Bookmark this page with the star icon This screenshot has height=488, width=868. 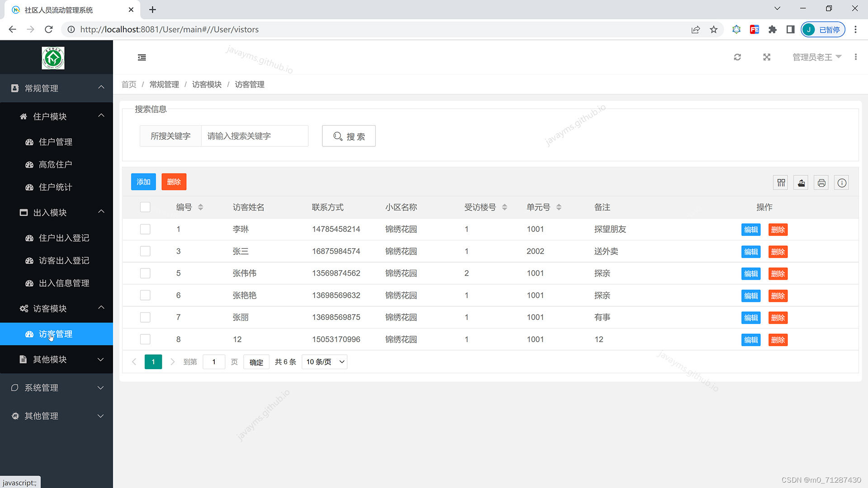(x=713, y=30)
